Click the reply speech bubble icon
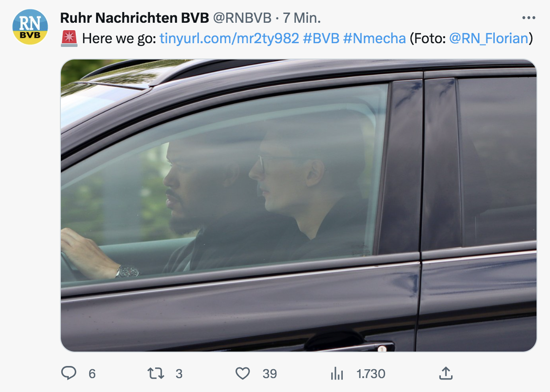This screenshot has width=550, height=392. [x=69, y=373]
